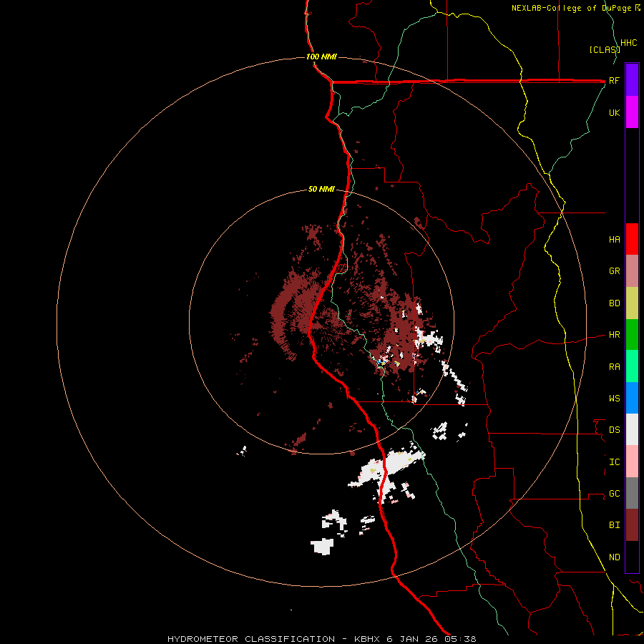Click the '100 NMI' range ring label
The width and height of the screenshot is (644, 644).
pyautogui.click(x=321, y=57)
